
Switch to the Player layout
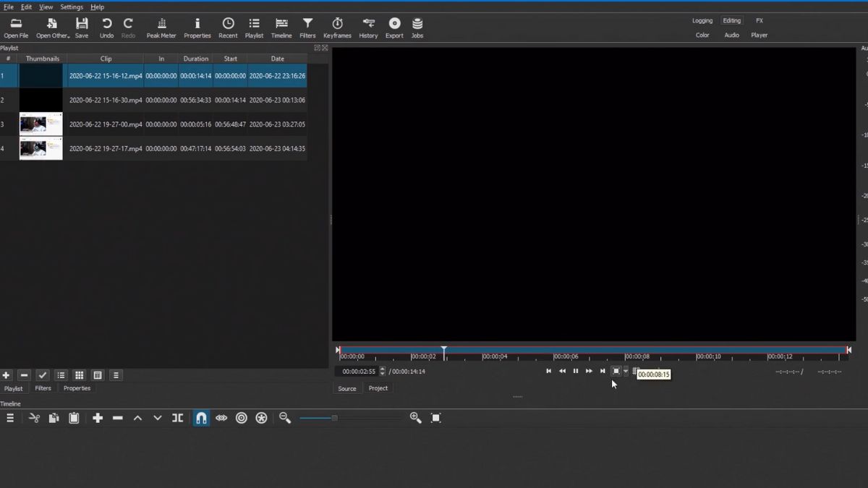point(759,35)
